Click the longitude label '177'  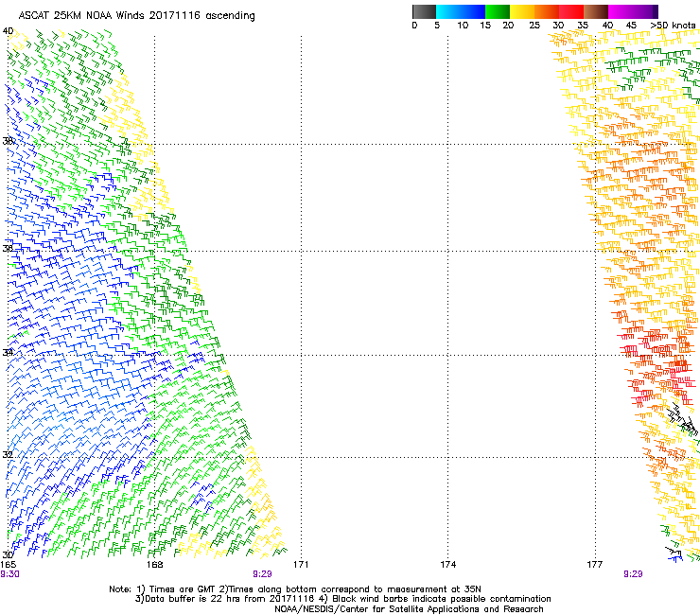click(595, 565)
